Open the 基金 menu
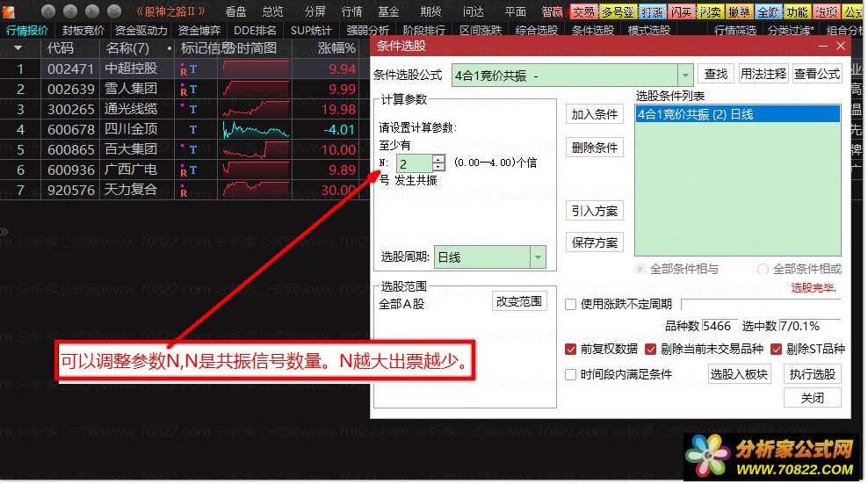This screenshot has width=868, height=484. pyautogui.click(x=388, y=11)
